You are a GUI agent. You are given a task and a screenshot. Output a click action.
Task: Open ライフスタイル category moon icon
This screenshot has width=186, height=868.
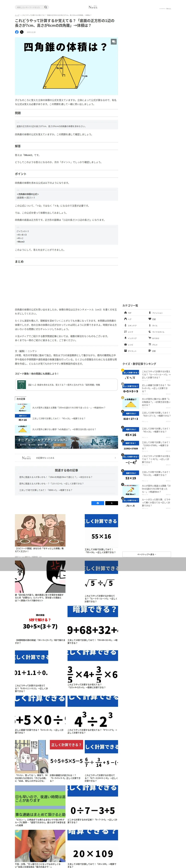click(x=150, y=332)
